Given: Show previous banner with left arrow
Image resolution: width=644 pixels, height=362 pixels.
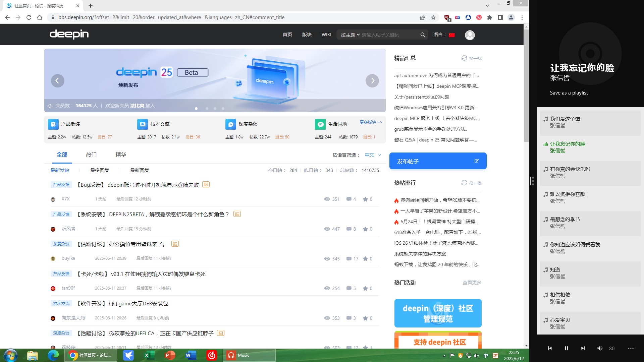Looking at the screenshot, I should pyautogui.click(x=57, y=81).
